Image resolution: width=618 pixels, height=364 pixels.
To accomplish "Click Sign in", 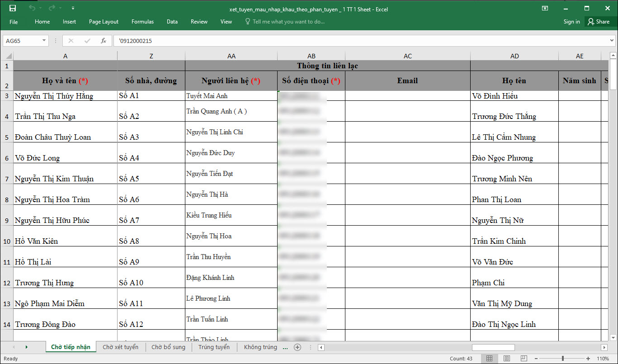I will (571, 22).
